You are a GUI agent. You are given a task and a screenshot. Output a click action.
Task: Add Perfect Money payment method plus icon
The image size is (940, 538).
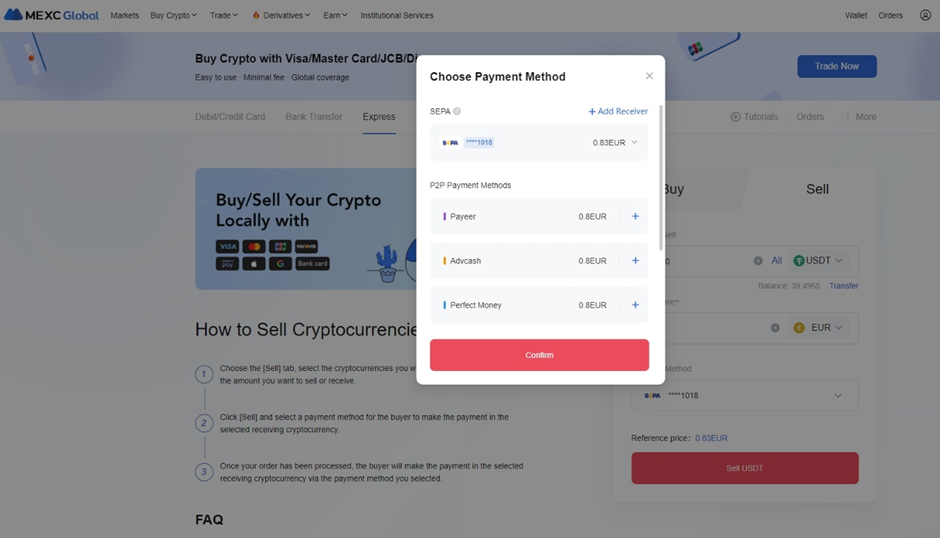pos(635,305)
